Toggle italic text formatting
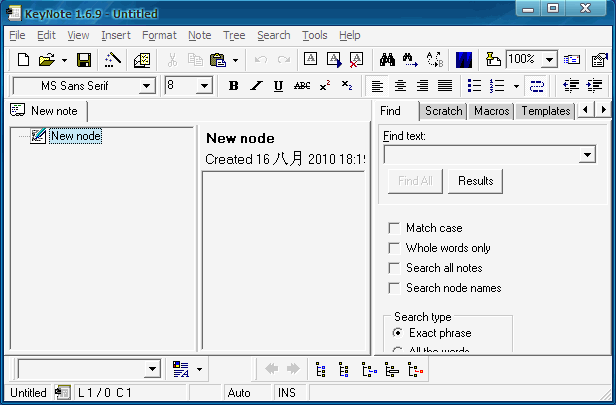Screen dimensions: 616x405 [256, 86]
